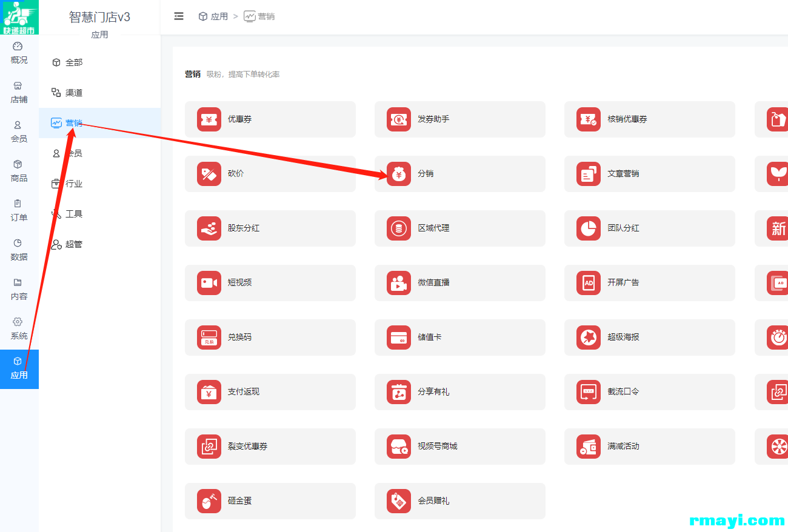Go to 订单 in left navigation
This screenshot has height=532, width=788.
point(19,210)
